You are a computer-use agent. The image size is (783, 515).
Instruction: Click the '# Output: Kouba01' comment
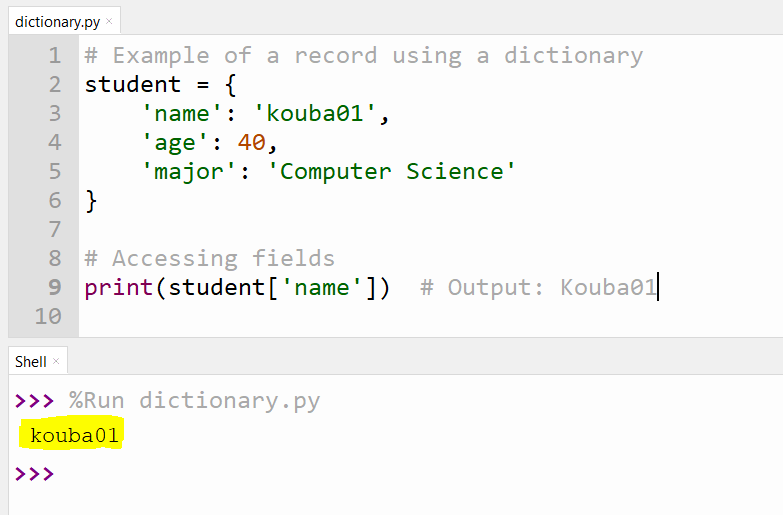click(x=538, y=288)
